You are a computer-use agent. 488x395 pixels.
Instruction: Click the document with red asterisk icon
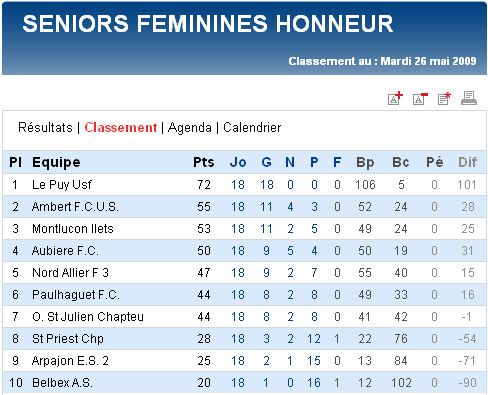[444, 98]
